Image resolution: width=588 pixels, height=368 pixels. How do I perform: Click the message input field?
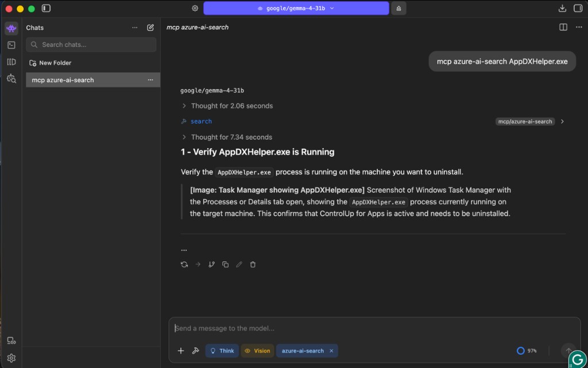point(374,328)
